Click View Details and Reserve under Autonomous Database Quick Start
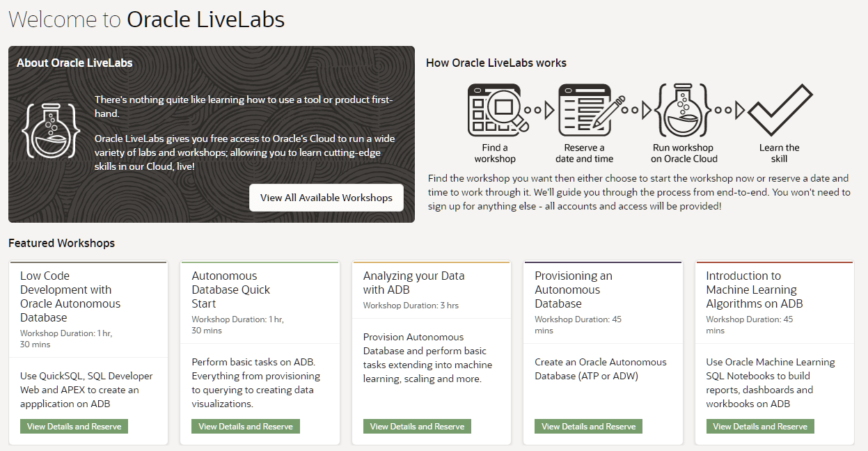This screenshot has height=451, width=868. coord(245,426)
